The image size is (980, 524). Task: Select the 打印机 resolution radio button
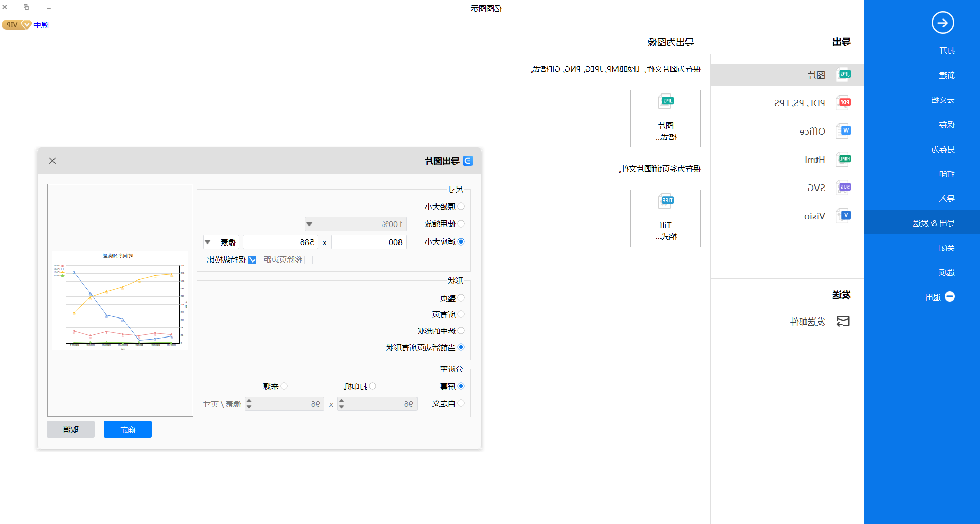click(x=373, y=386)
